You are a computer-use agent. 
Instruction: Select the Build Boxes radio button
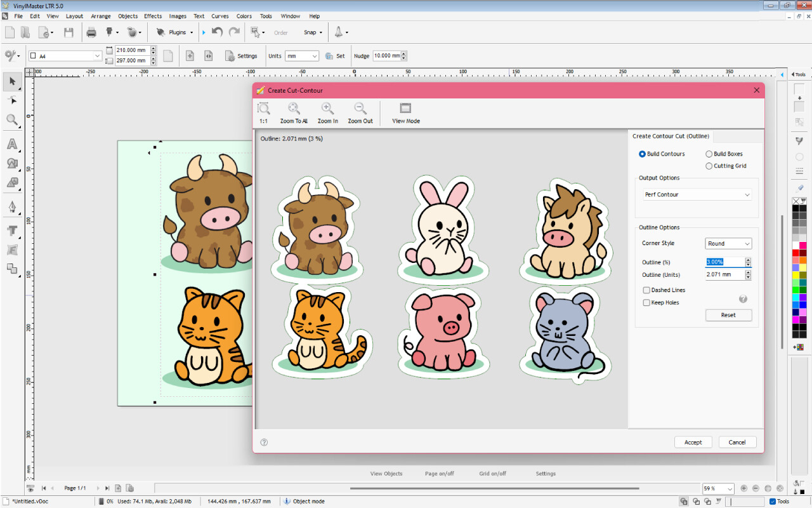tap(709, 154)
